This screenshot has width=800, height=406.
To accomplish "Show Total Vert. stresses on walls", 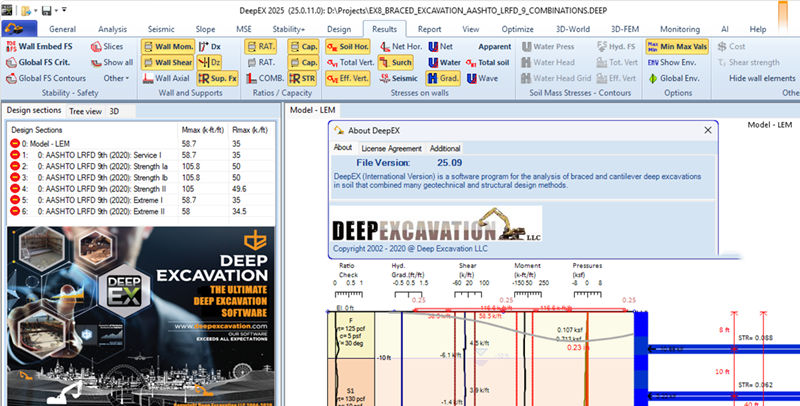I will coord(350,62).
